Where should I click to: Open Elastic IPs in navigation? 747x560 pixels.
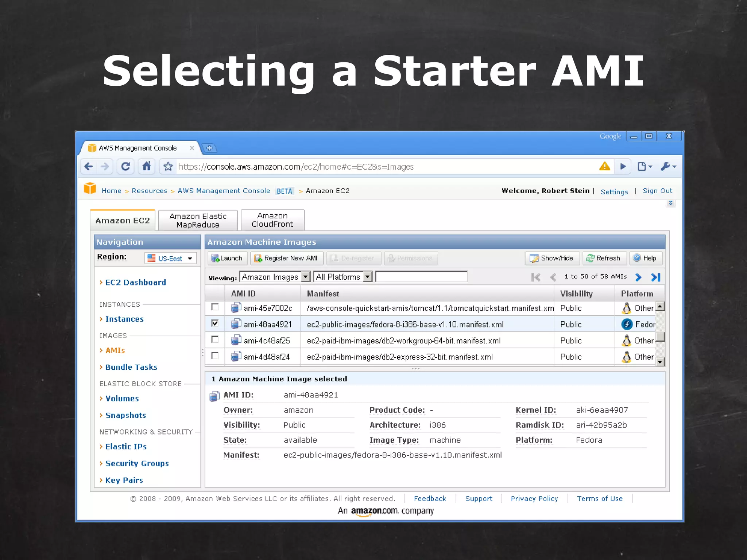coord(126,447)
